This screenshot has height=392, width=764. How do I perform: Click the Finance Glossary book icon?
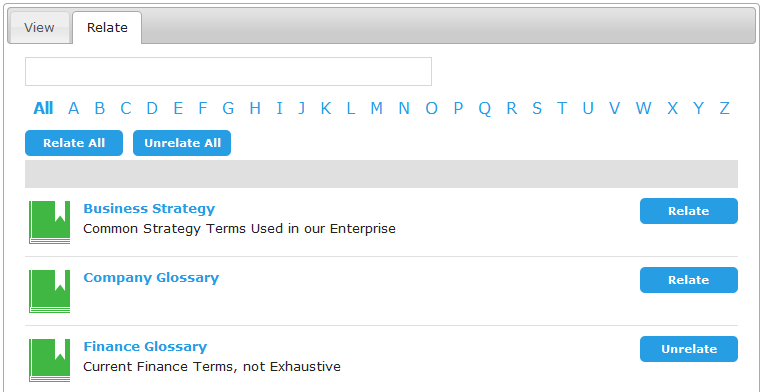point(49,360)
